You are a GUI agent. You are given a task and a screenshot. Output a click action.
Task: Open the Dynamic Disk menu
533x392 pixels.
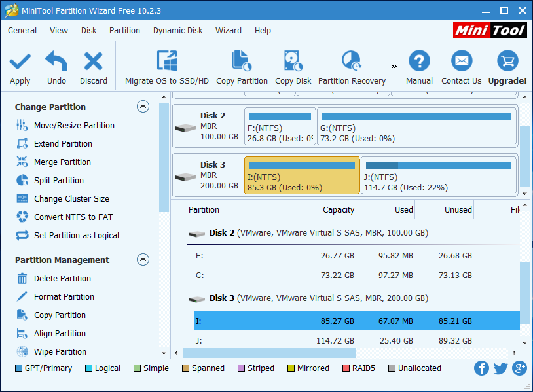(178, 31)
